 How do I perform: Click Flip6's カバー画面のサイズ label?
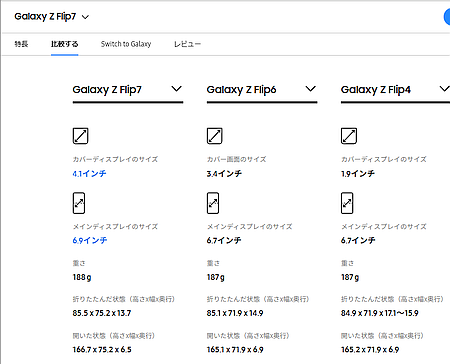tap(236, 159)
